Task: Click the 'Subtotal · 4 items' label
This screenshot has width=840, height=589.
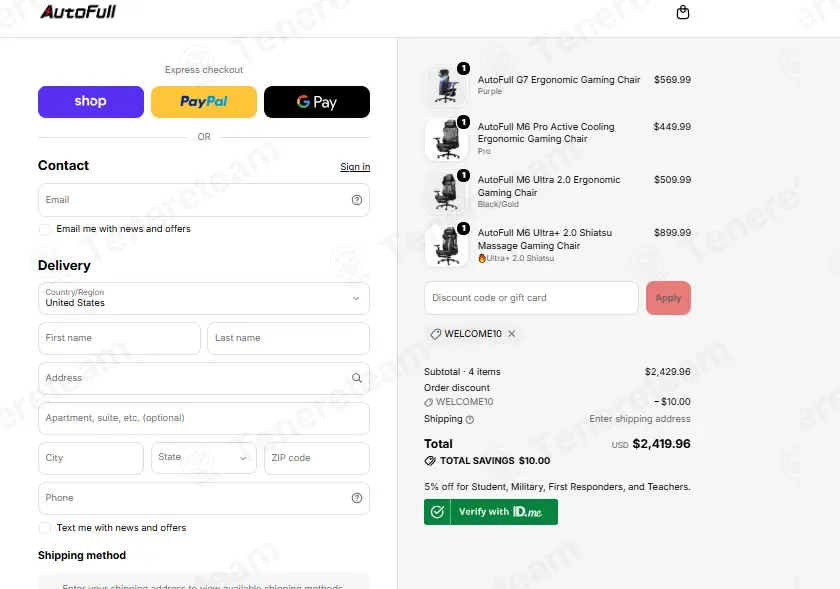Action: pos(462,372)
